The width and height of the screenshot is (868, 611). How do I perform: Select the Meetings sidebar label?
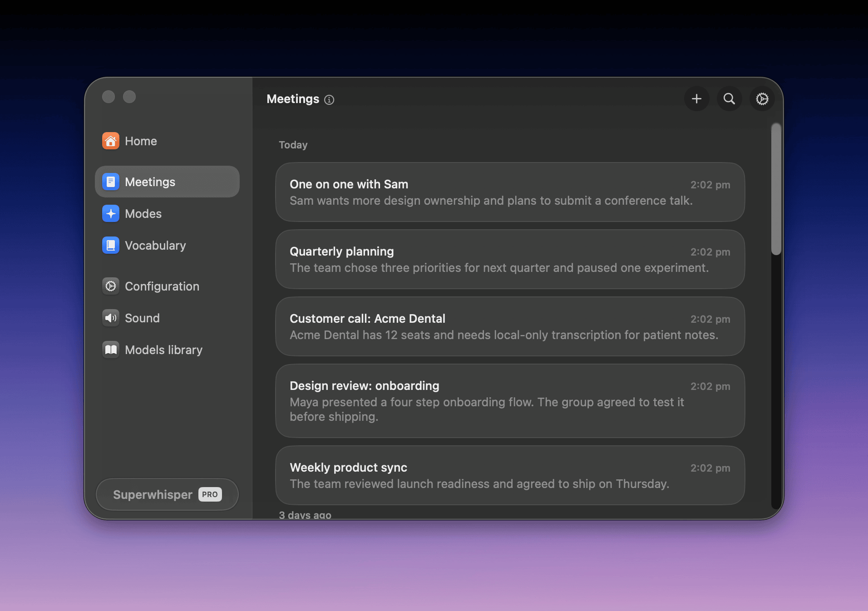point(150,182)
